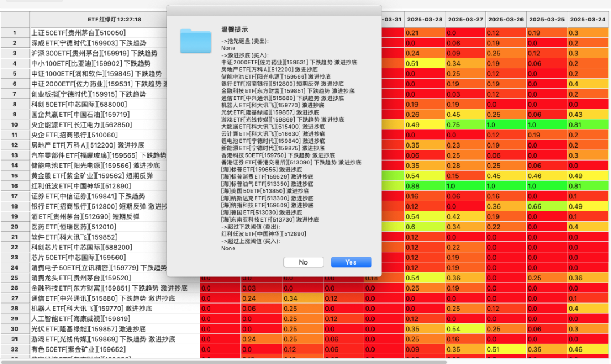Screen dimensions: 611x364
Task: Click the 0.51 cell in 有色50ETF row
Action: [x=506, y=349]
